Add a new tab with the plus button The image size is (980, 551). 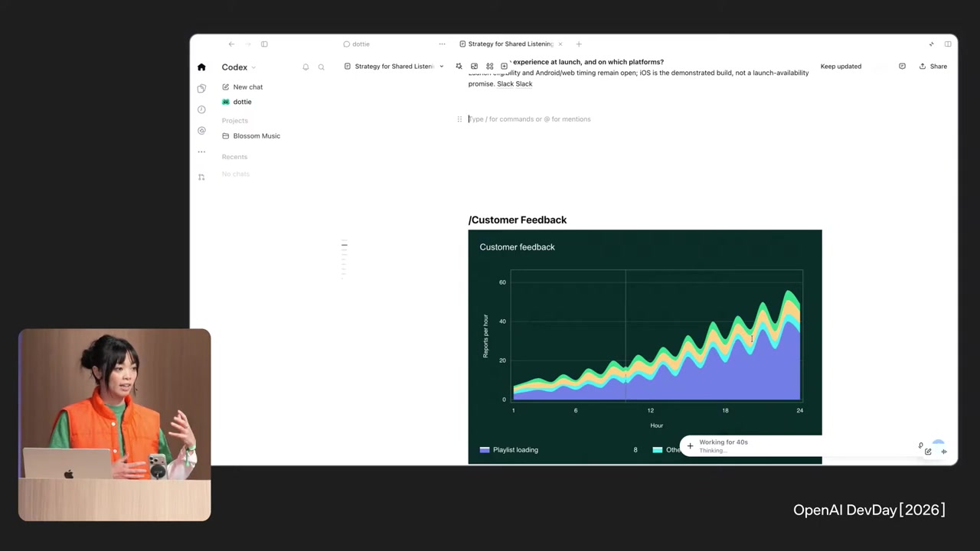click(x=579, y=44)
